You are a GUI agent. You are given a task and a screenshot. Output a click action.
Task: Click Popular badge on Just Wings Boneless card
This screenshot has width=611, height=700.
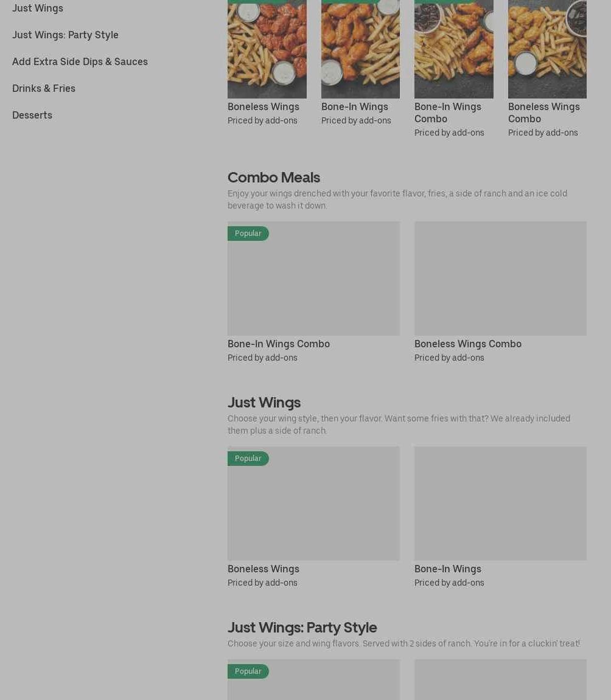click(248, 459)
